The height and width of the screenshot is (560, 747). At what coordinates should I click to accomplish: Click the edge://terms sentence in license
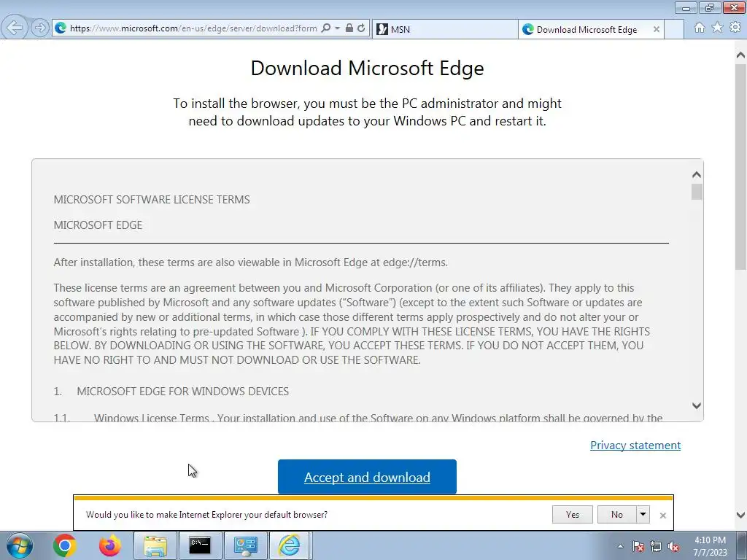251,262
